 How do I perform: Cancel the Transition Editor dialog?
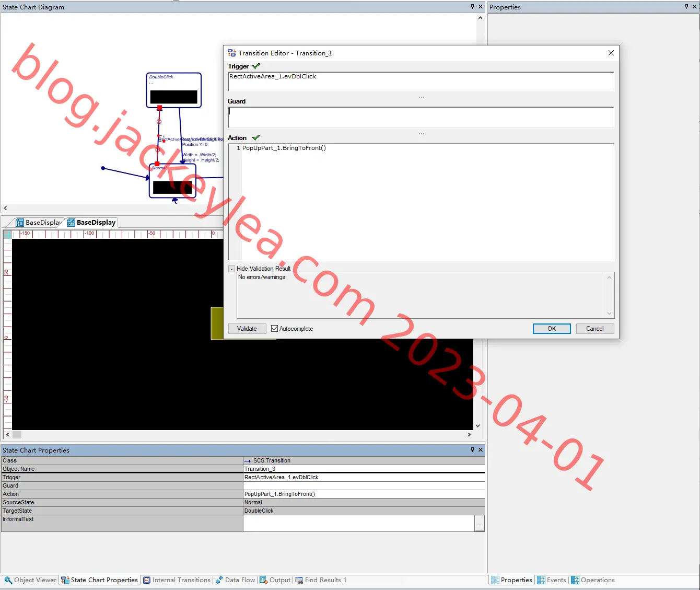595,329
